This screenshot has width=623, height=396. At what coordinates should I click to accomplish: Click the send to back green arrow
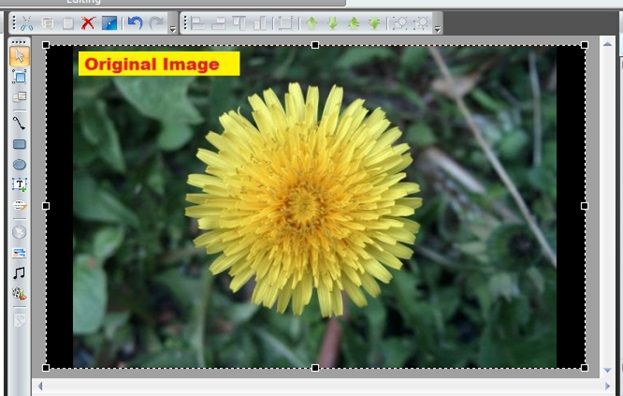[x=374, y=23]
